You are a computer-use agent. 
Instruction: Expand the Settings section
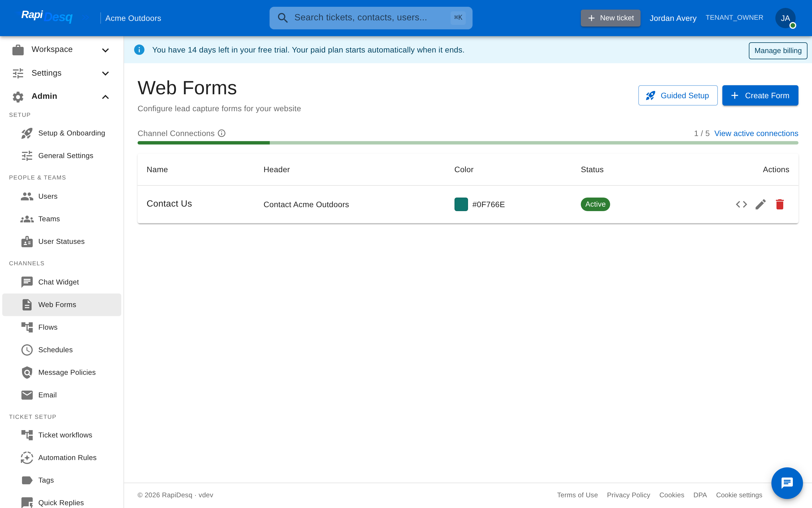coord(62,73)
